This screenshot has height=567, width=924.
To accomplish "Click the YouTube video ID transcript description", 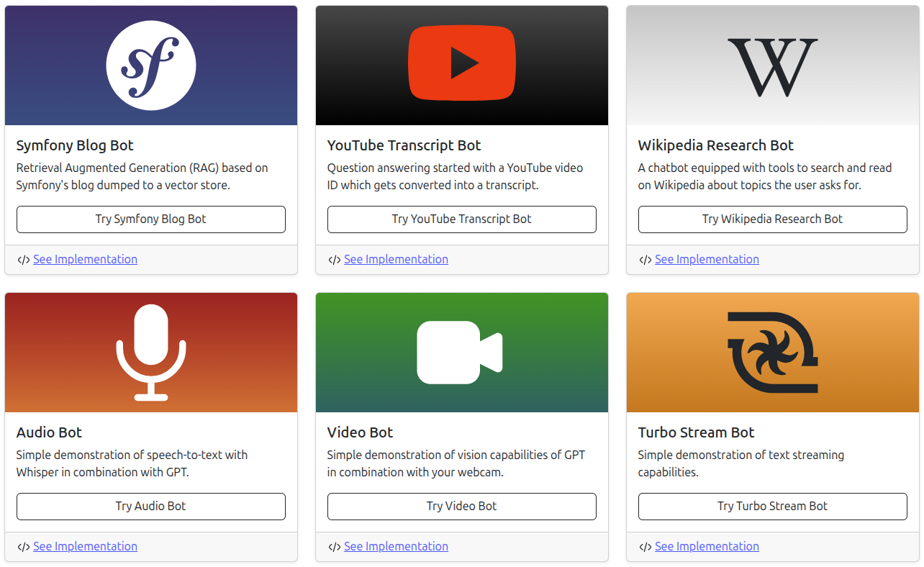I will pos(455,176).
